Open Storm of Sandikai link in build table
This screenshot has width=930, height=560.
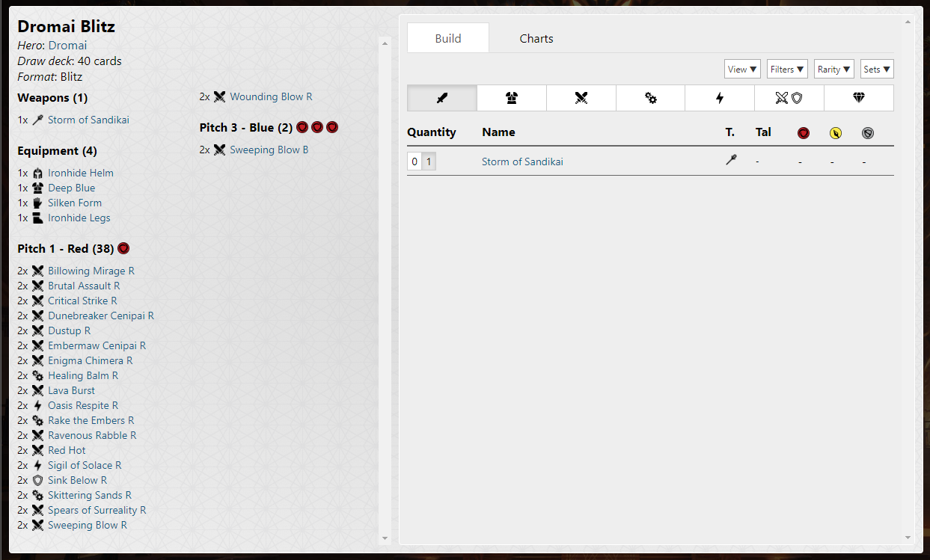522,161
